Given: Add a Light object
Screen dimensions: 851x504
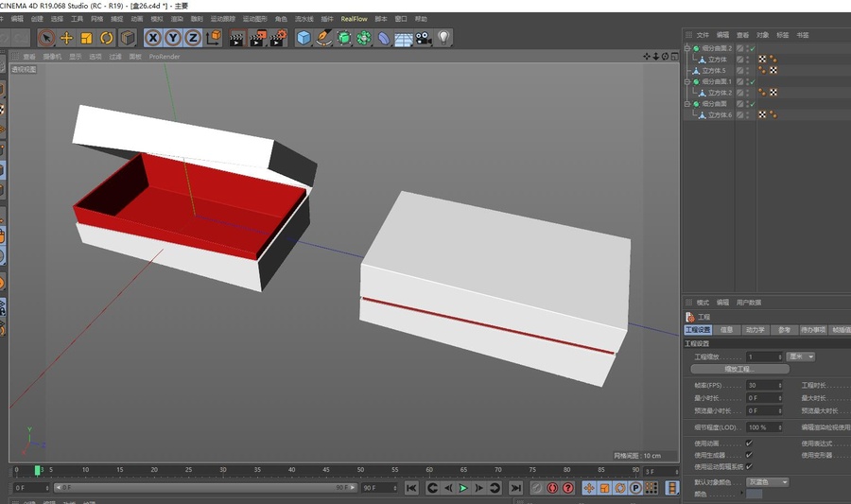Looking at the screenshot, I should pyautogui.click(x=444, y=38).
